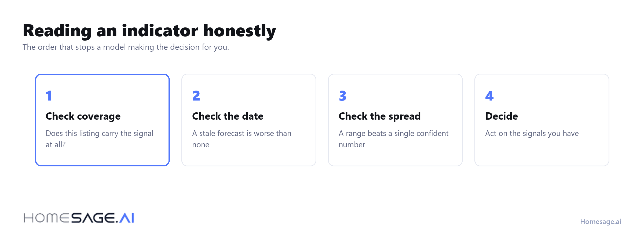Click the Check coverage title text
Screen dimensions: 644x236
pos(83,116)
